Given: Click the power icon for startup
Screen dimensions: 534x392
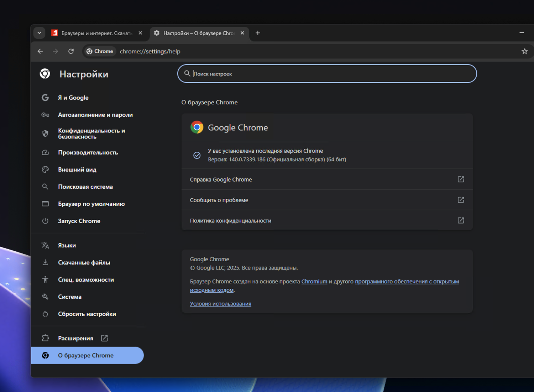Looking at the screenshot, I should [45, 221].
